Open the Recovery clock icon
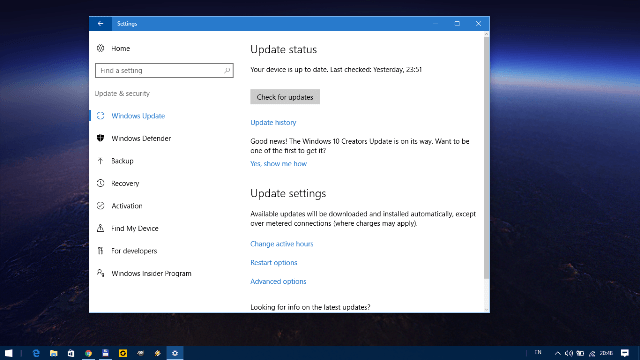This screenshot has height=360, width=640. pos(100,183)
